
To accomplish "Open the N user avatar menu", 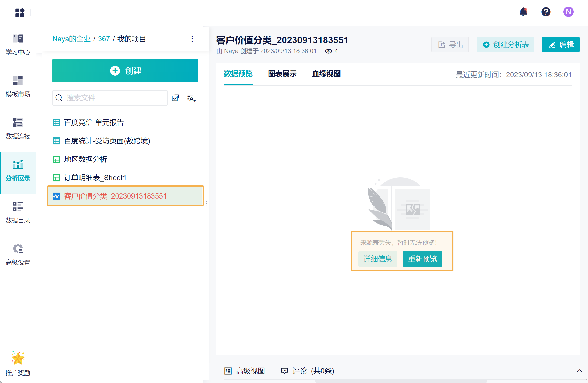I will [568, 12].
